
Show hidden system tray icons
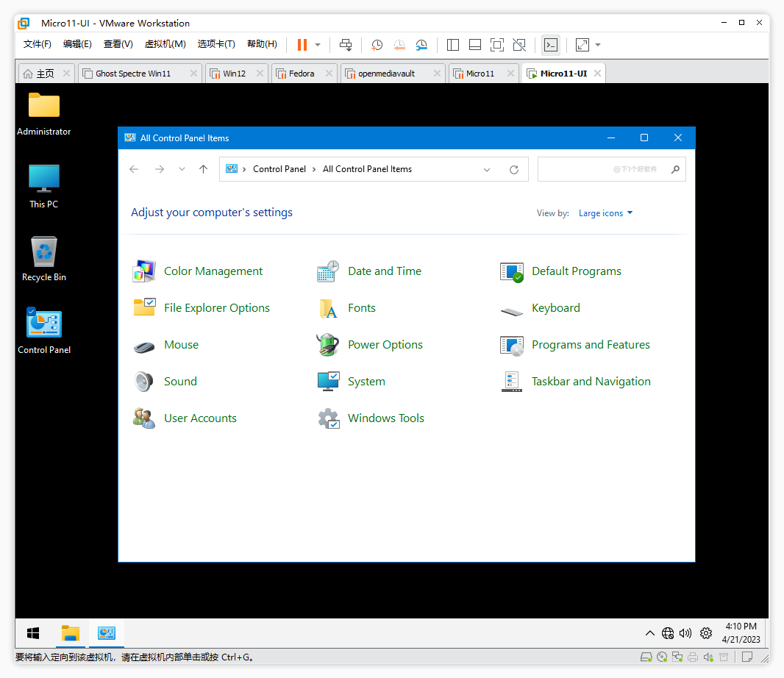(649, 633)
